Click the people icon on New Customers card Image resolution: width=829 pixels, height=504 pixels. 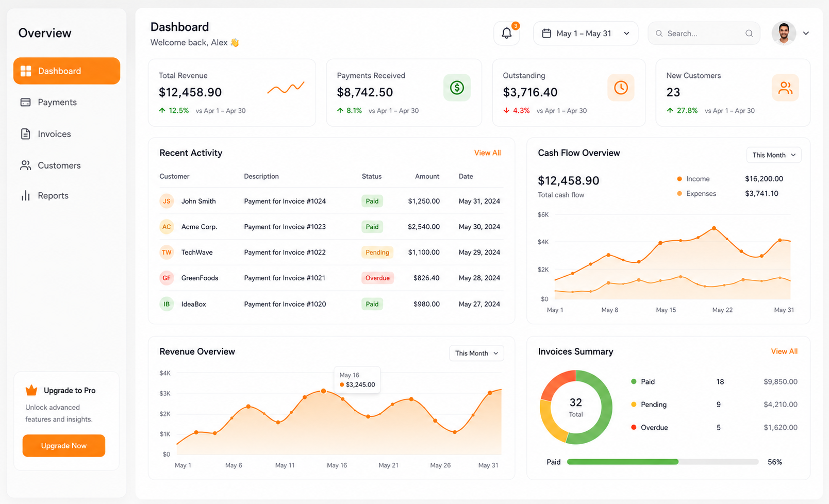coord(785,88)
